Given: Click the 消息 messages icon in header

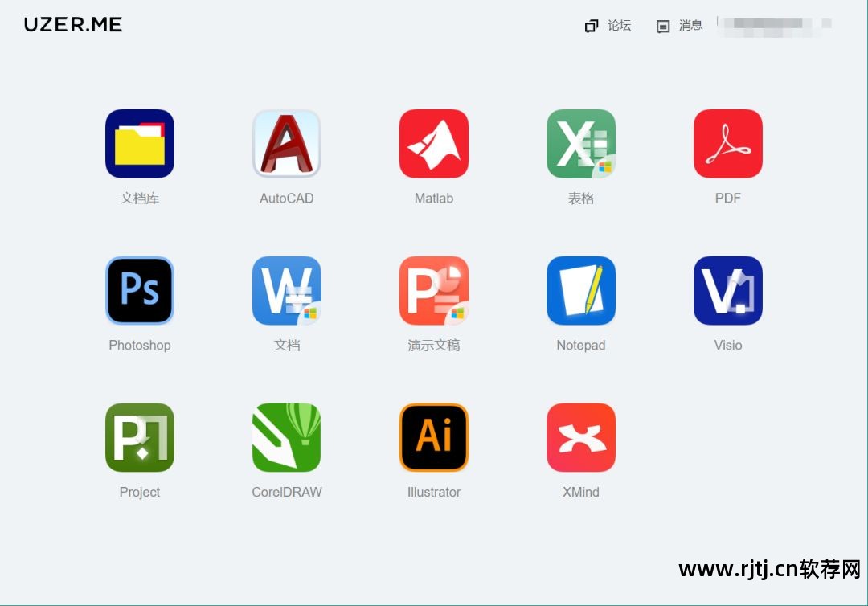Looking at the screenshot, I should click(662, 26).
